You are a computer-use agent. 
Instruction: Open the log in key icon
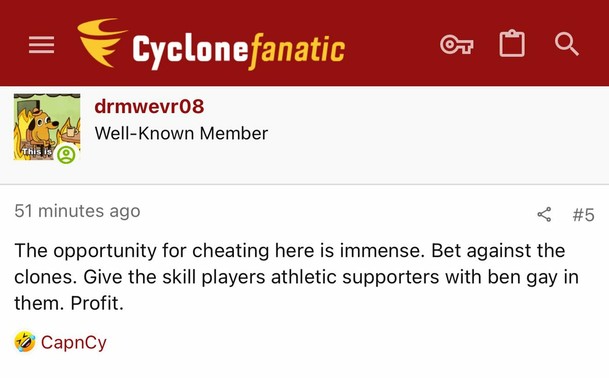click(x=457, y=44)
